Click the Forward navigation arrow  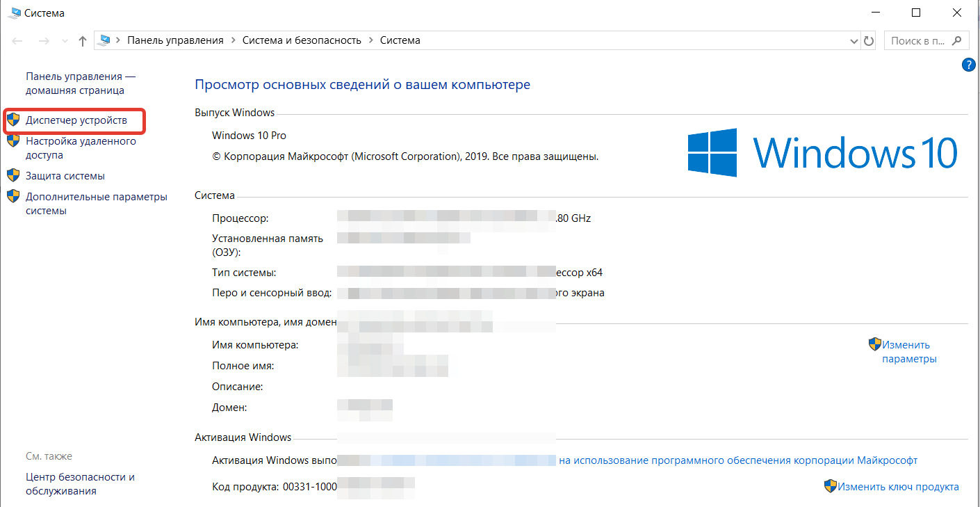coord(44,40)
